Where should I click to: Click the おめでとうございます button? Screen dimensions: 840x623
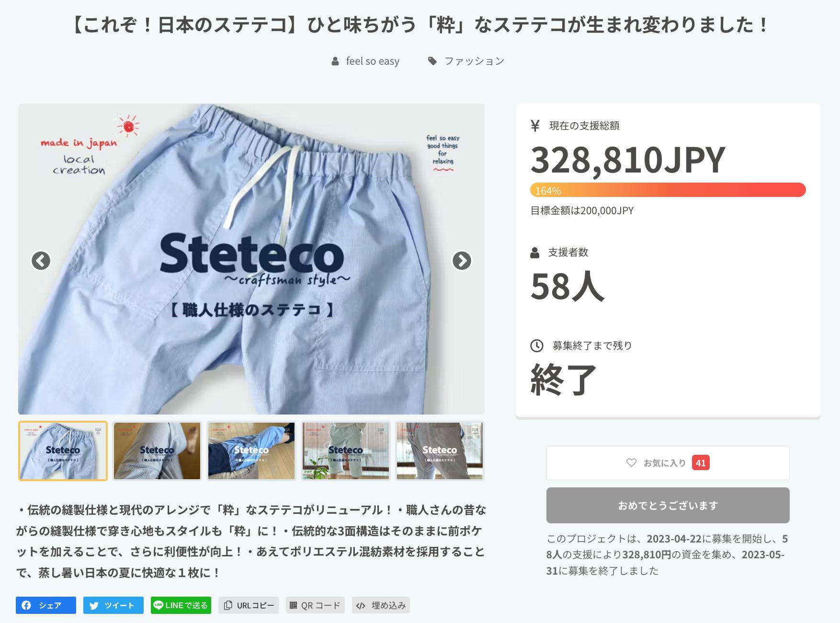pyautogui.click(x=668, y=505)
